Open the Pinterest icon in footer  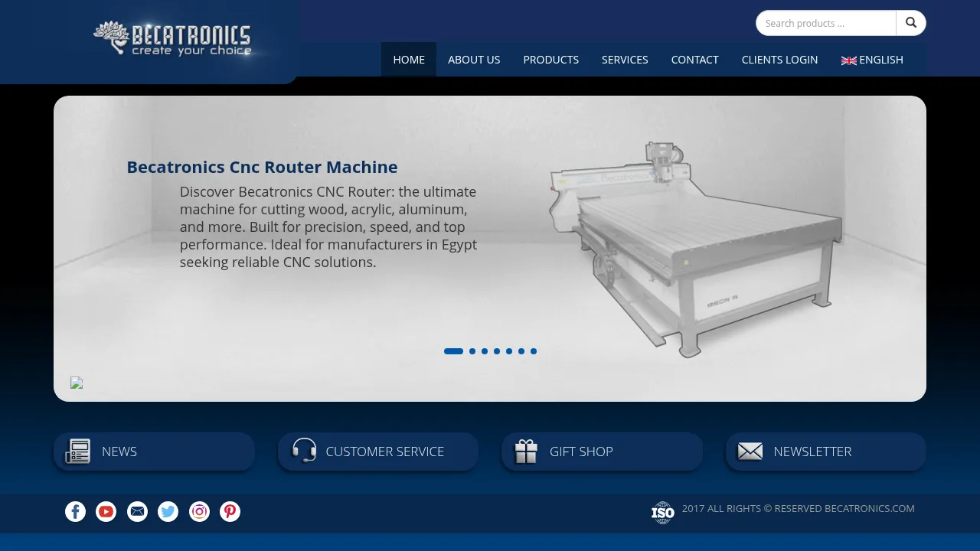click(230, 512)
